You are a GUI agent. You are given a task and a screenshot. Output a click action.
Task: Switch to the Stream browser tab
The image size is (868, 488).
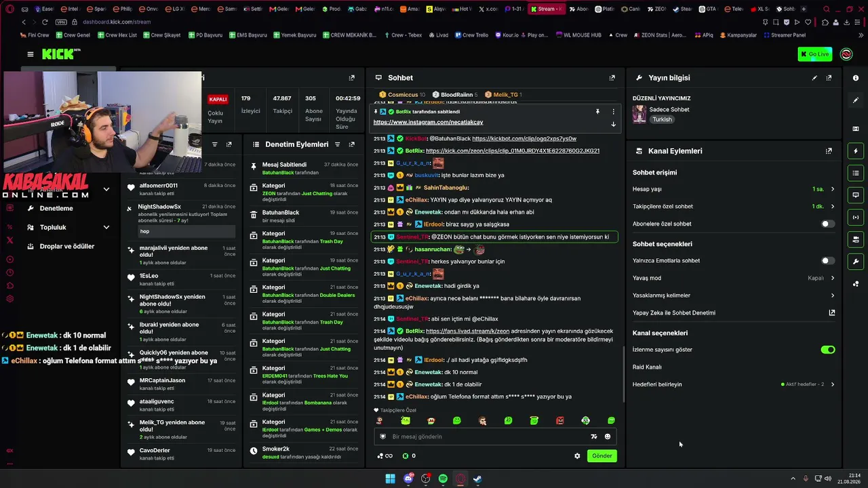click(x=547, y=9)
